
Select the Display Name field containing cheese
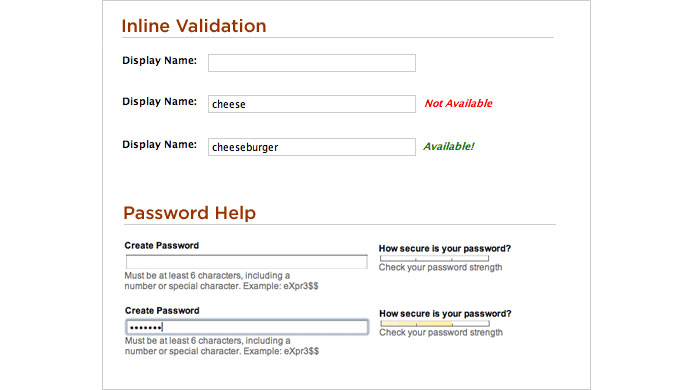point(312,104)
